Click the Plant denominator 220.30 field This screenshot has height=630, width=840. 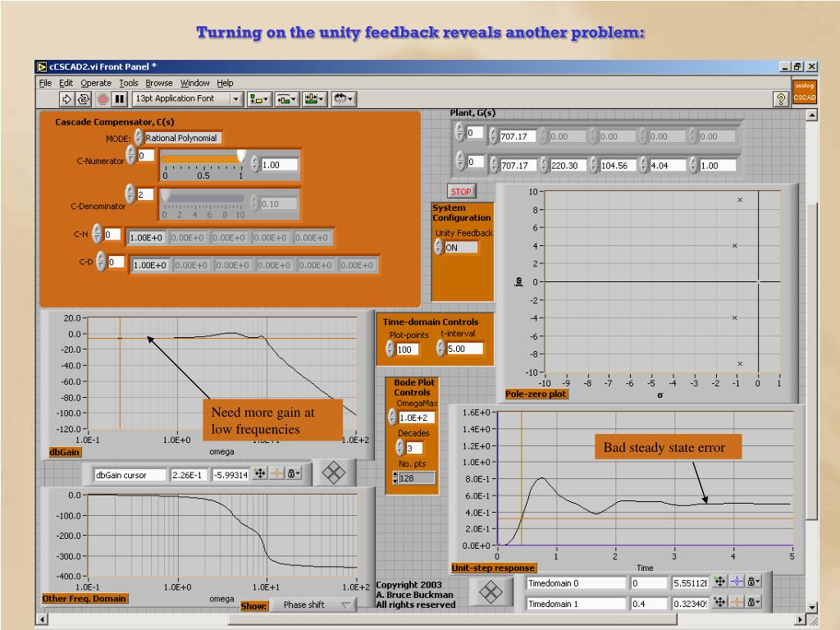pyautogui.click(x=568, y=166)
